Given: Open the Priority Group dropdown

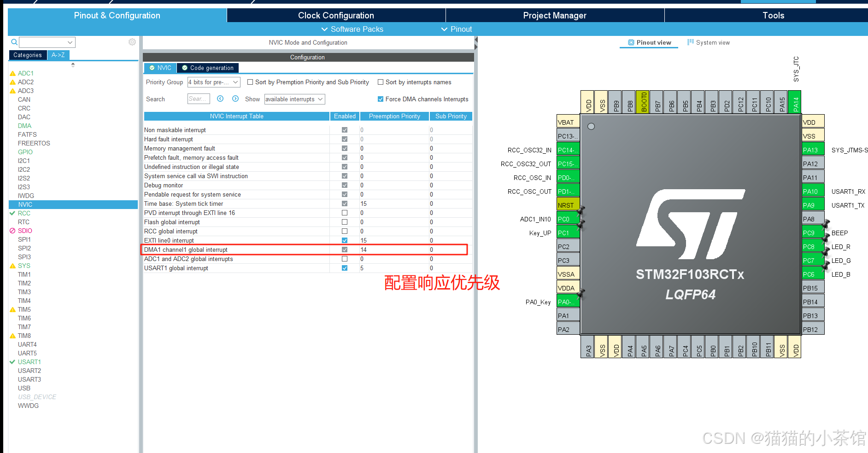Looking at the screenshot, I should click(214, 82).
